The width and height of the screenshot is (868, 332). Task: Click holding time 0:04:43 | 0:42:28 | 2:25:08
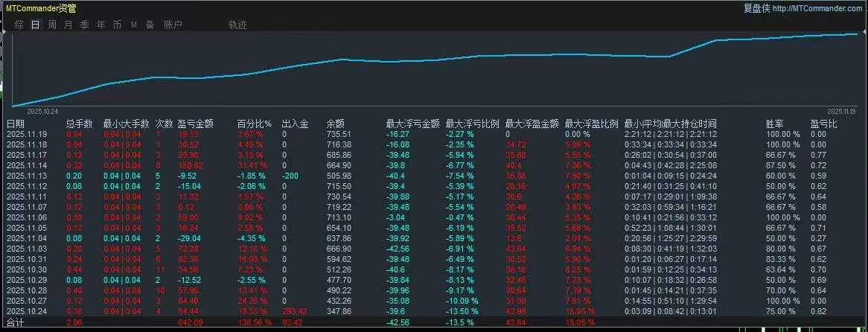click(671, 165)
